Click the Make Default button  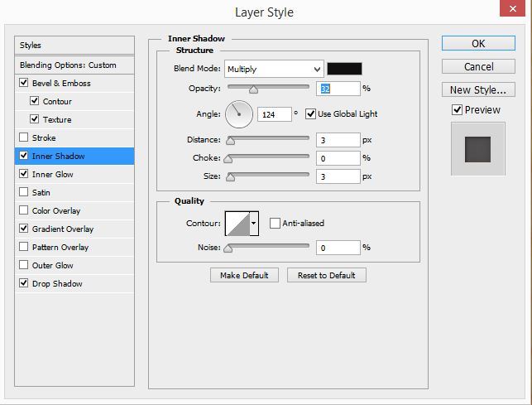[244, 275]
